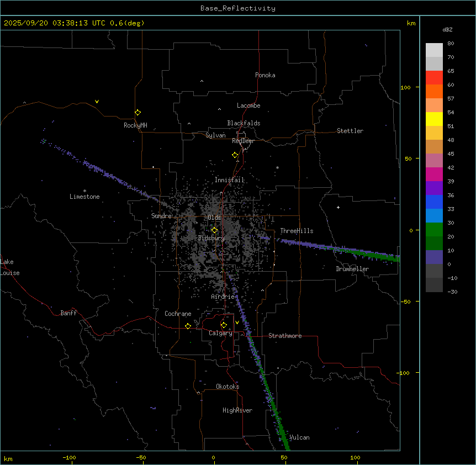The image size is (476, 465).
Task: Click the Base_Reflectivity title bar
Action: coord(237,8)
